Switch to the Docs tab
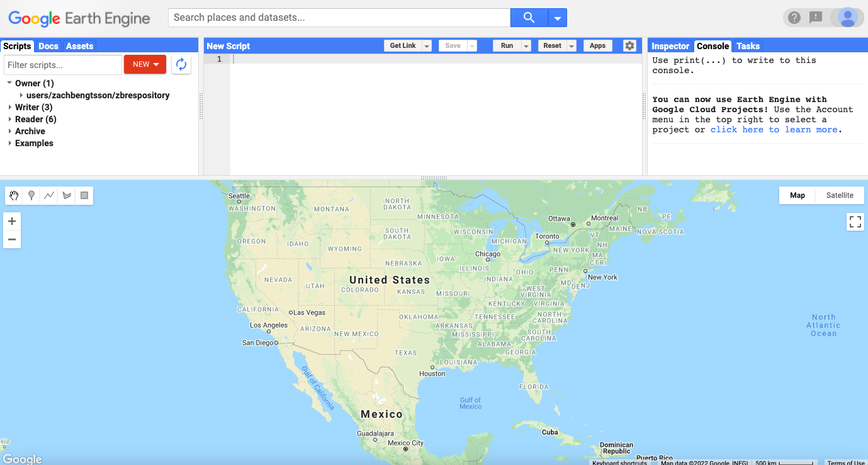 [x=48, y=46]
